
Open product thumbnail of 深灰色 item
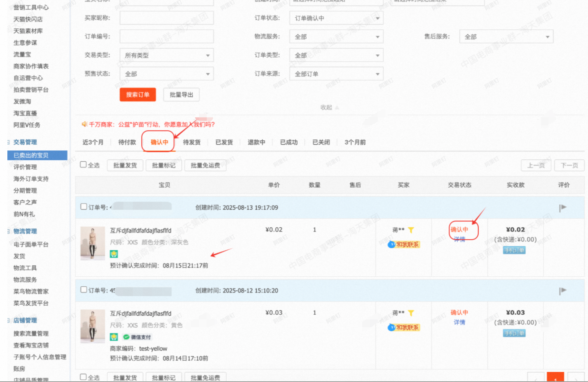coord(92,243)
